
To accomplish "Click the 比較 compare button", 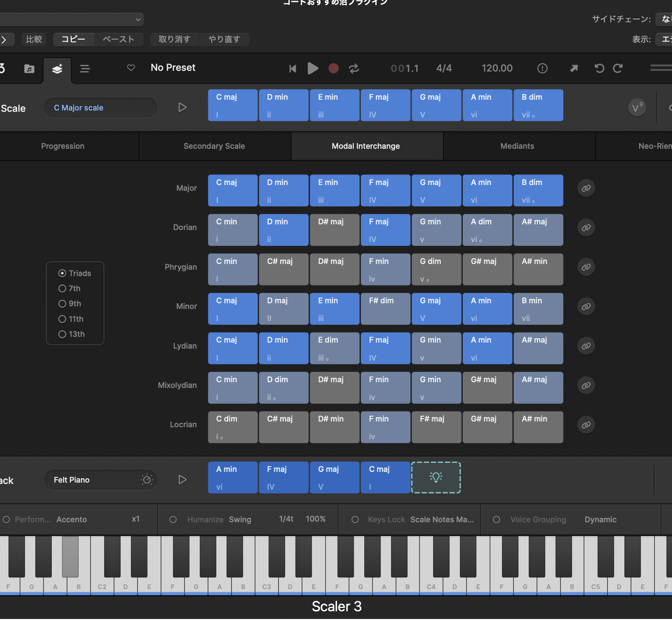I will [34, 39].
